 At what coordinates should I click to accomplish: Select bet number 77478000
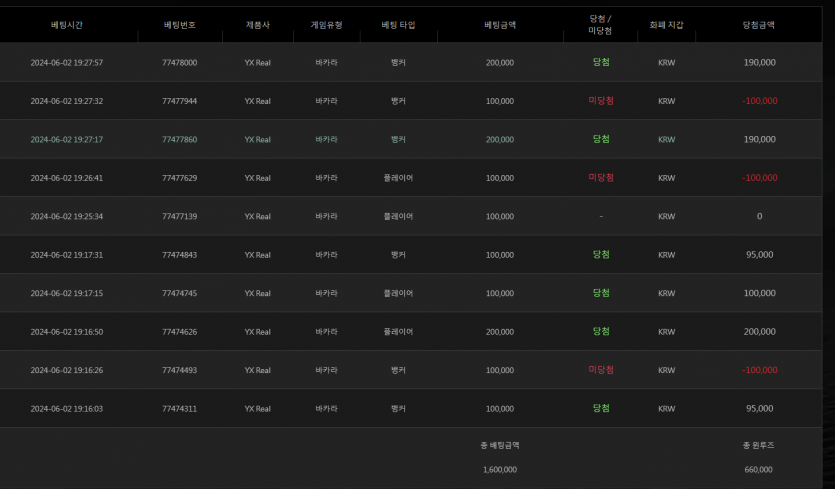179,62
